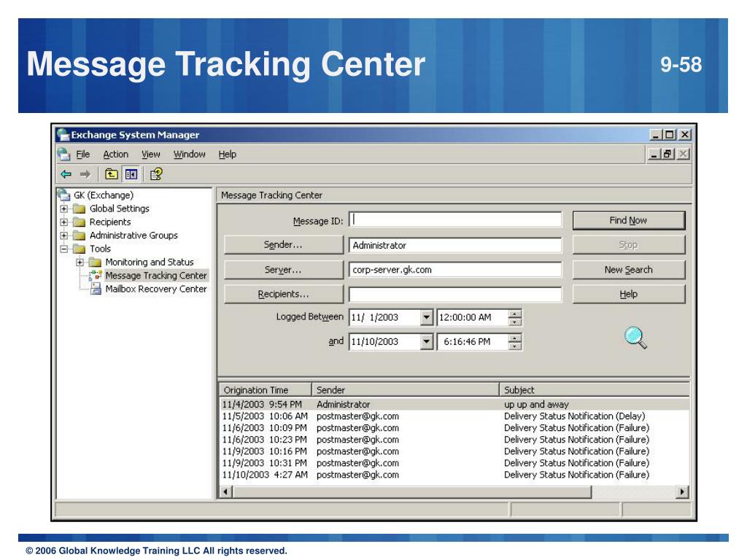Decrease the 6:16:46 PM end time
Screen dimensions: 747x560
pos(514,346)
